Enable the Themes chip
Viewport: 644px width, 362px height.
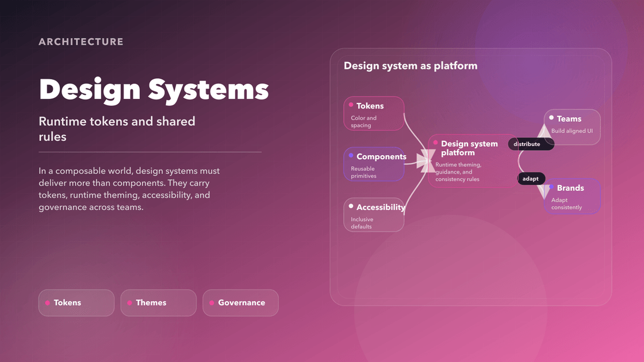click(158, 303)
